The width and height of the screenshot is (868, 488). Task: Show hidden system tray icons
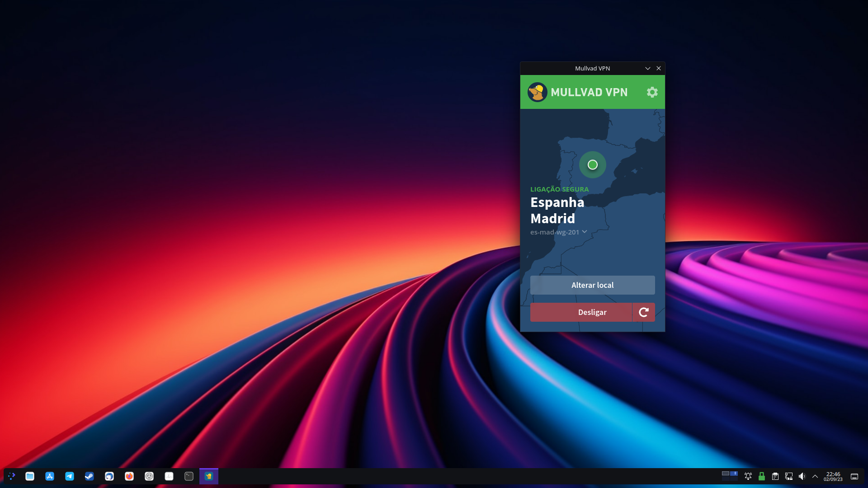815,476
